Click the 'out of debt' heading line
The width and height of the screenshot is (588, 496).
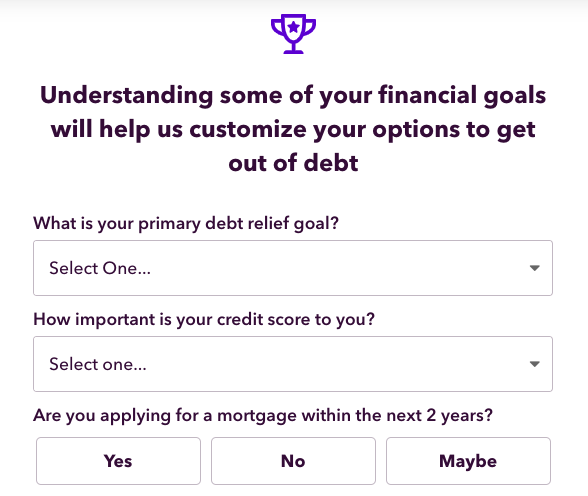[293, 163]
